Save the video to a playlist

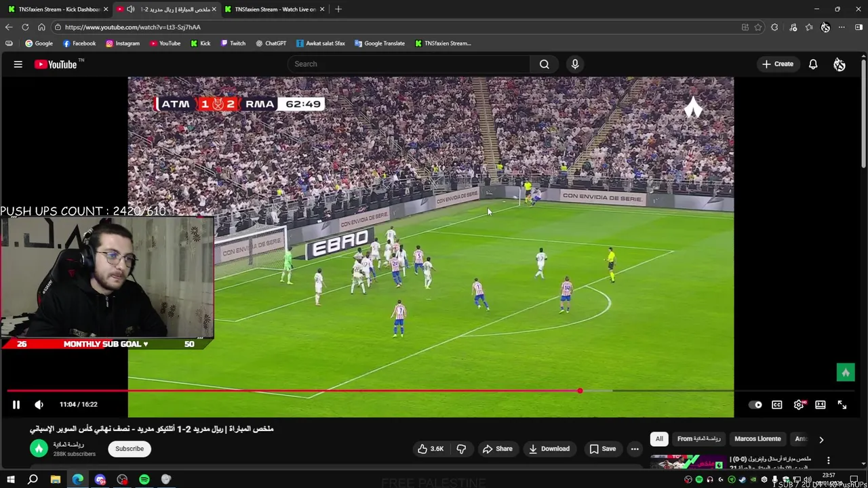pos(602,449)
